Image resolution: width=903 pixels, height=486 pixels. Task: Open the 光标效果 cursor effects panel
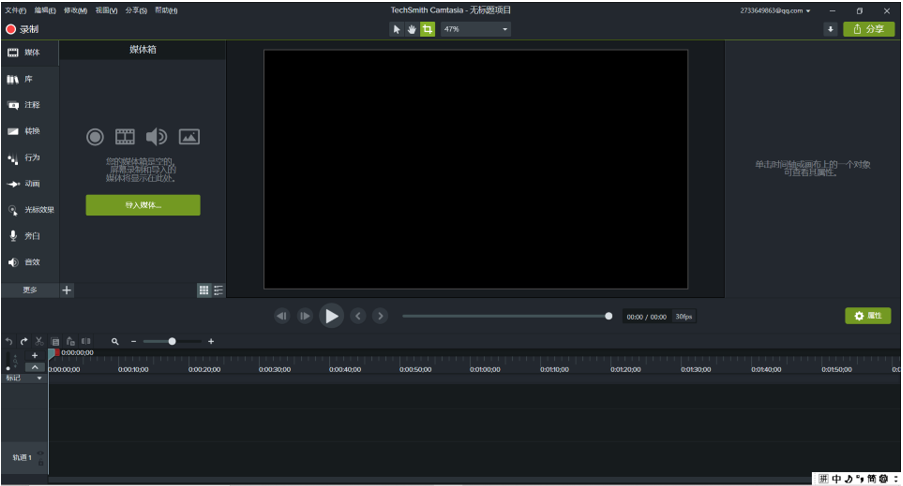(x=30, y=210)
